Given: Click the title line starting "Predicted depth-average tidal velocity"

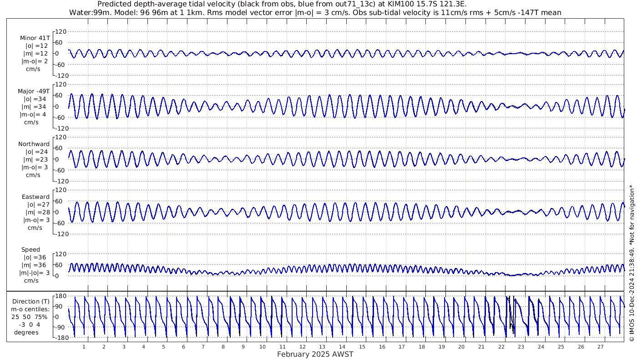Looking at the screenshot, I should tap(282, 4).
